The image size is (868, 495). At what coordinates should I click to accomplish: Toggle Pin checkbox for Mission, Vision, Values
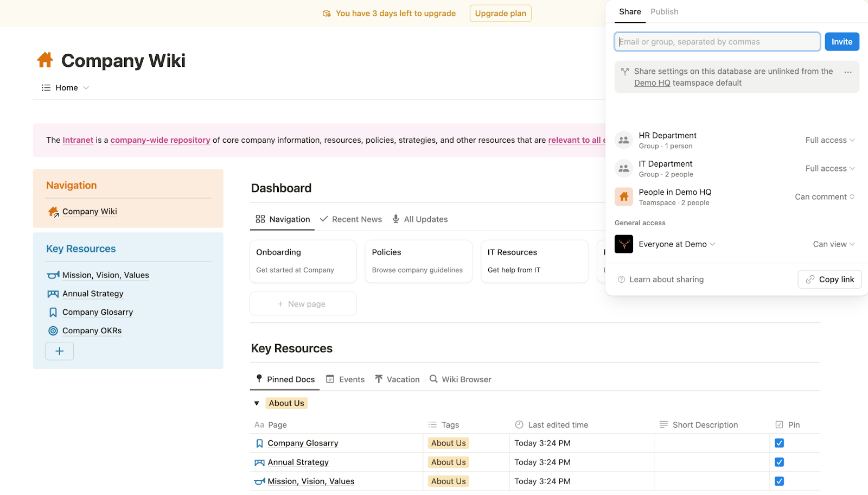coord(779,481)
